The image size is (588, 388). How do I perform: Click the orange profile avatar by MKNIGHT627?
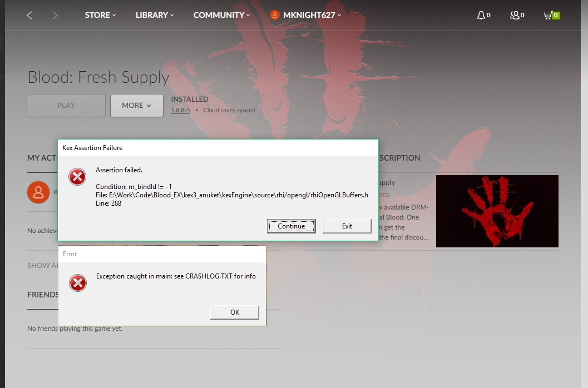[275, 15]
